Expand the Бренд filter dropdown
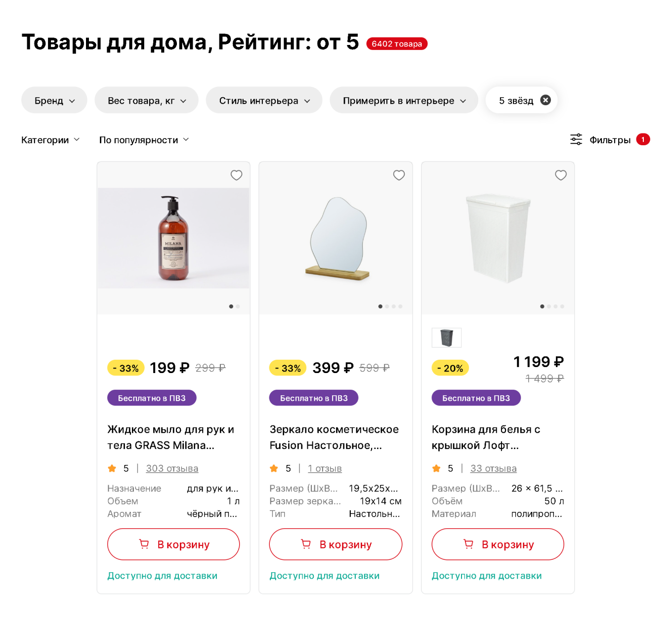 tap(54, 100)
